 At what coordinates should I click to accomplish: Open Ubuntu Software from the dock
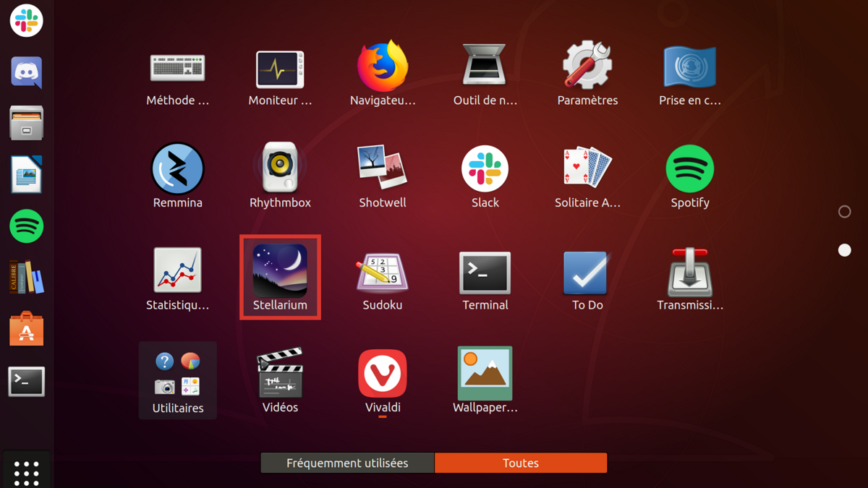[x=27, y=329]
